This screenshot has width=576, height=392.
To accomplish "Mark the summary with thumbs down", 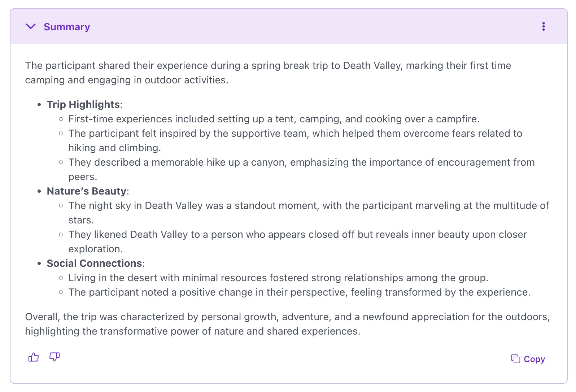I will [x=54, y=357].
